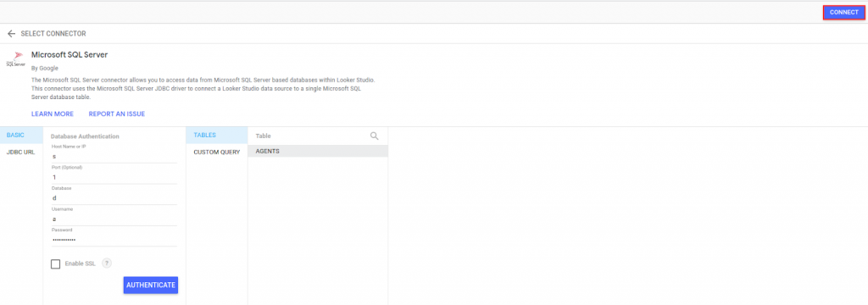
Task: Click the AUTHENTICATE button
Action: click(x=151, y=285)
